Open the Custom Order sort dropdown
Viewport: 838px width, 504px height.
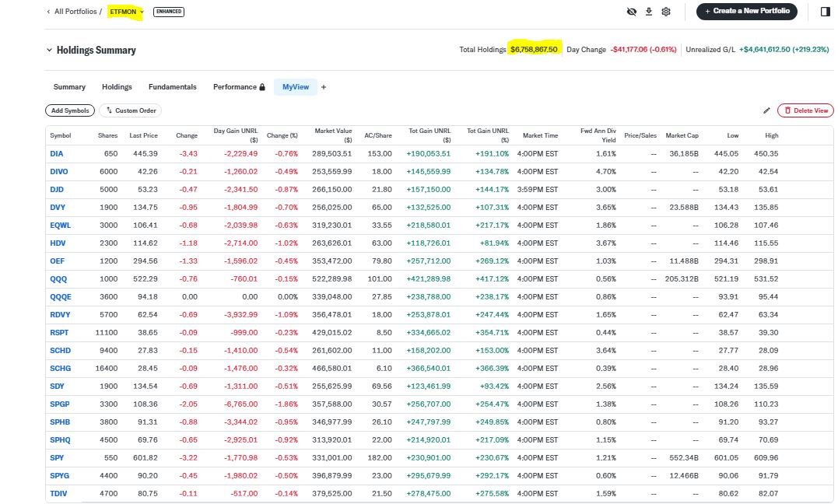point(132,110)
